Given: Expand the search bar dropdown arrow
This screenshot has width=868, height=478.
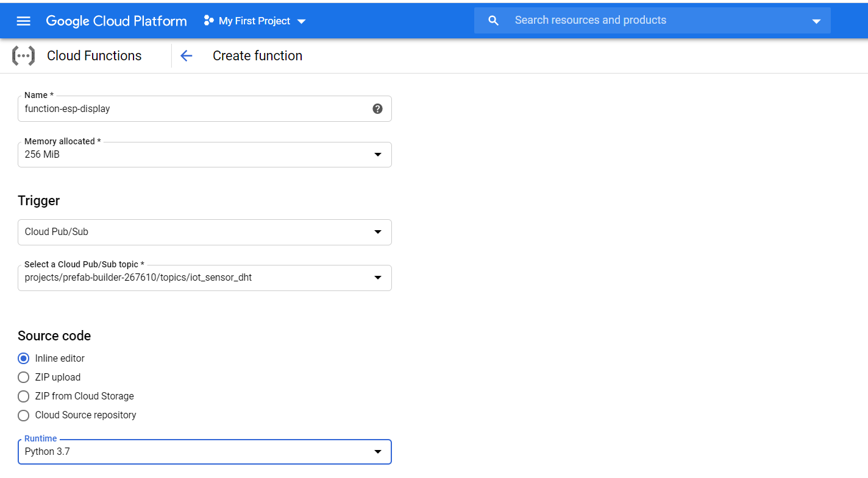Looking at the screenshot, I should [816, 21].
